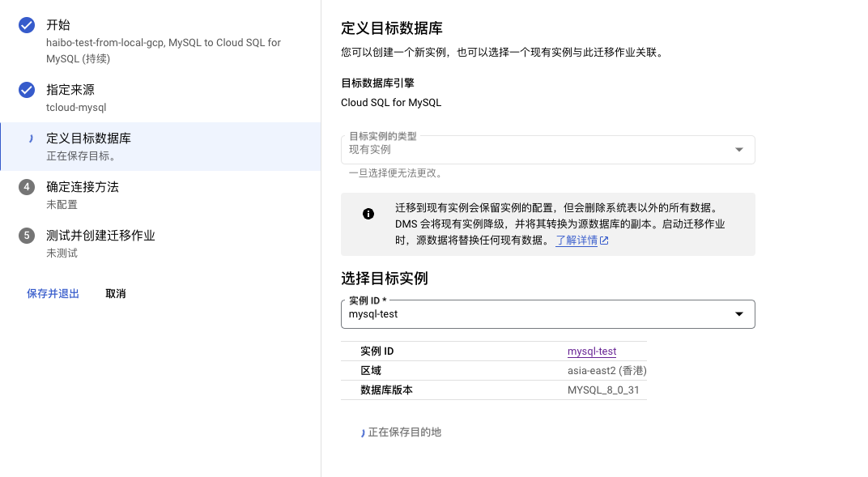Click the info icon in the migration notice

[x=368, y=214]
